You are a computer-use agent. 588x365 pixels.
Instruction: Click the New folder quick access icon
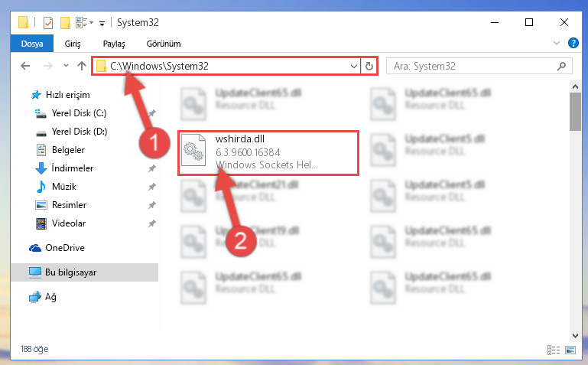coord(65,23)
